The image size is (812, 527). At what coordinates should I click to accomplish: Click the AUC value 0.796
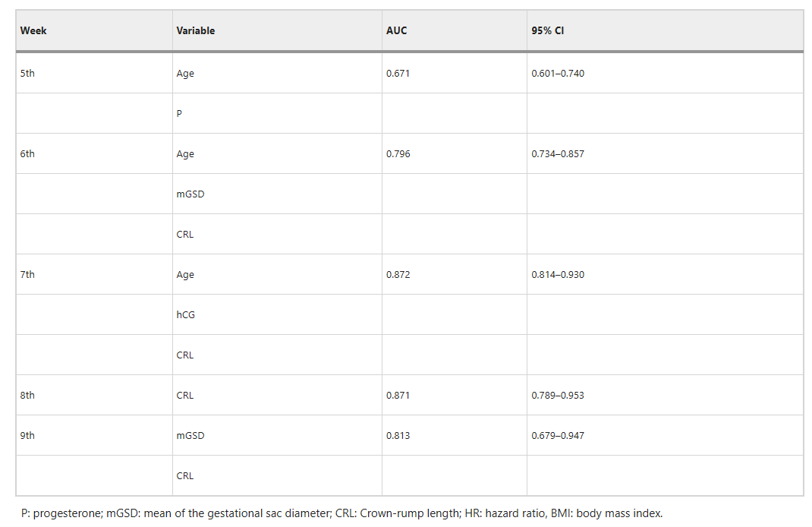point(398,153)
